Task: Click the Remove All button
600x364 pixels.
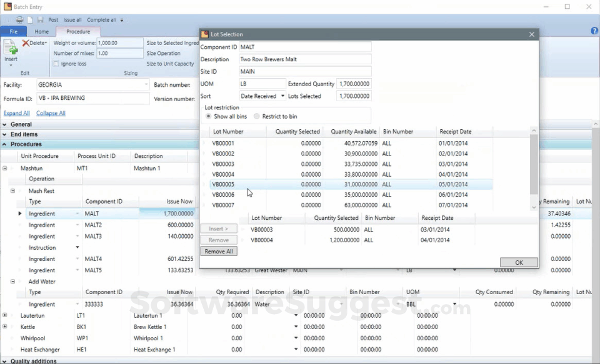Action: click(219, 252)
